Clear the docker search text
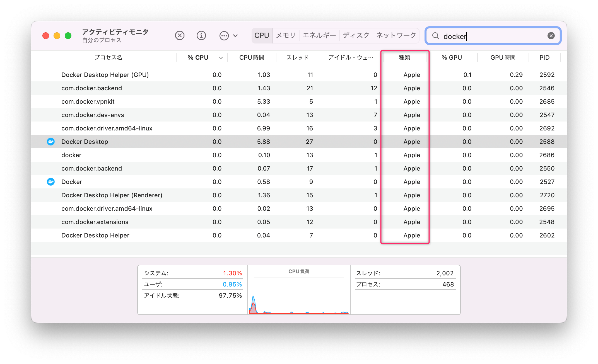The width and height of the screenshot is (598, 364). pyautogui.click(x=551, y=36)
